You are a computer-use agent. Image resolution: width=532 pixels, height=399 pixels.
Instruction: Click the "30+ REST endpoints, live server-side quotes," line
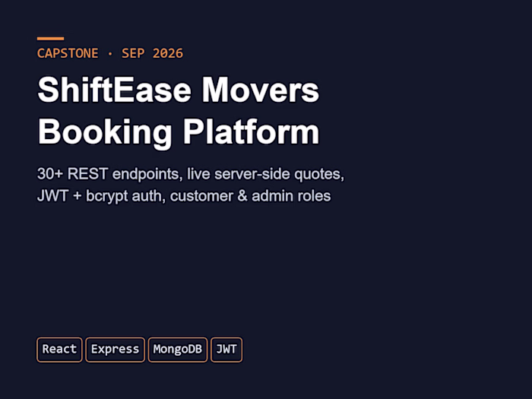tap(190, 174)
